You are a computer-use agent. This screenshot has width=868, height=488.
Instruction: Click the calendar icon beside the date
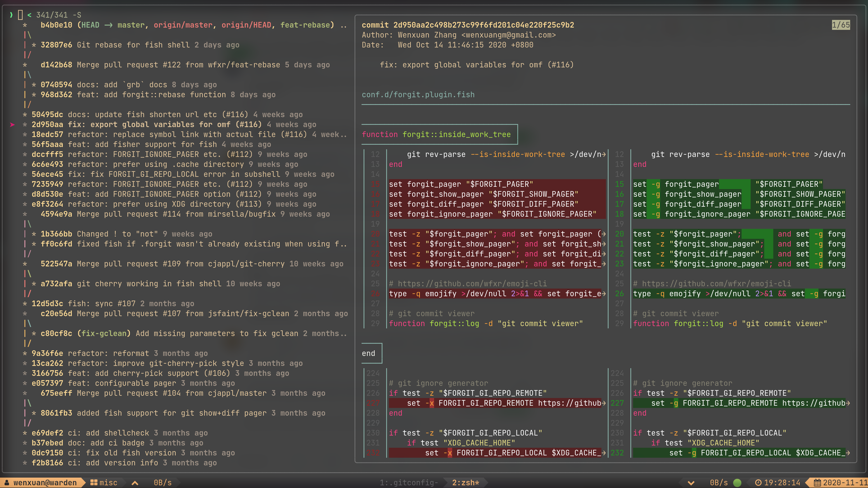point(817,483)
